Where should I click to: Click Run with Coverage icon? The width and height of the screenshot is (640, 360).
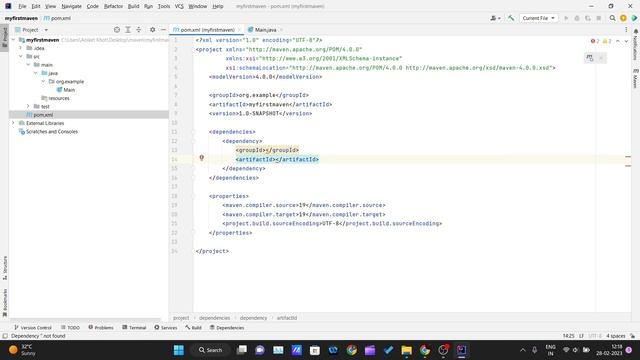tap(588, 18)
